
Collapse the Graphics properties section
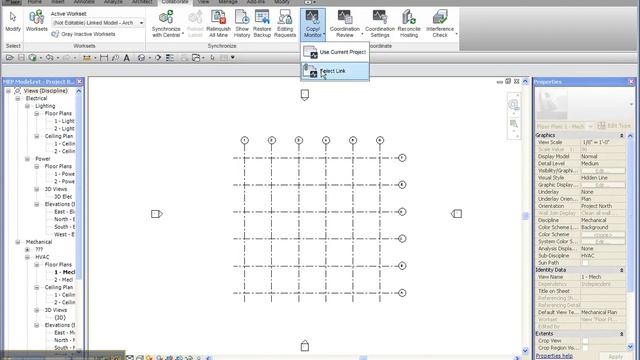tap(622, 135)
